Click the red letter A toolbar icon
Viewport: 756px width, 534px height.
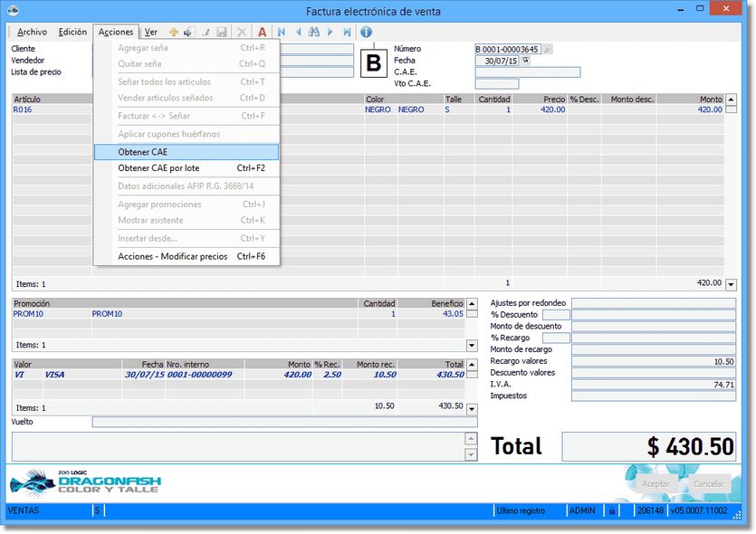pyautogui.click(x=263, y=32)
